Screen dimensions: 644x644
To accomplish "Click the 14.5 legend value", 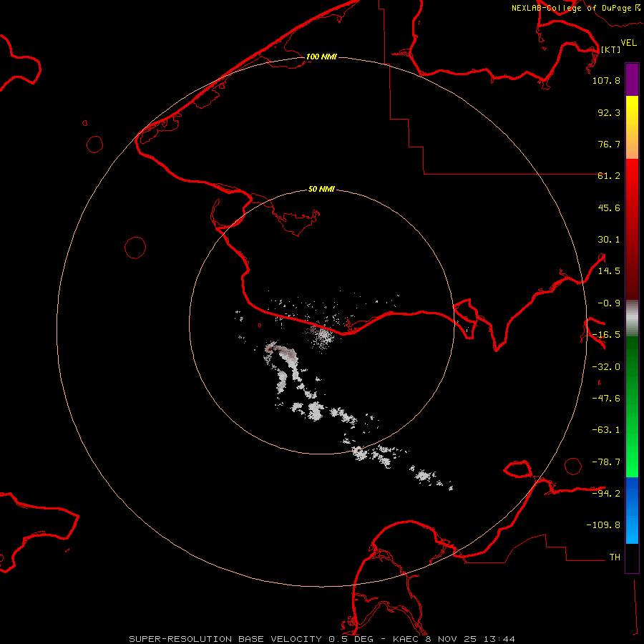I will coord(609,271).
